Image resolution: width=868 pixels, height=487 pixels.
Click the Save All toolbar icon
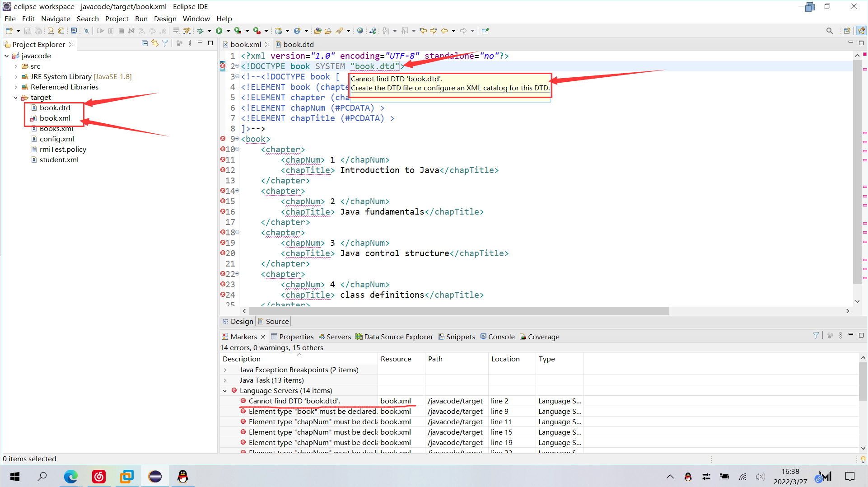(x=38, y=30)
